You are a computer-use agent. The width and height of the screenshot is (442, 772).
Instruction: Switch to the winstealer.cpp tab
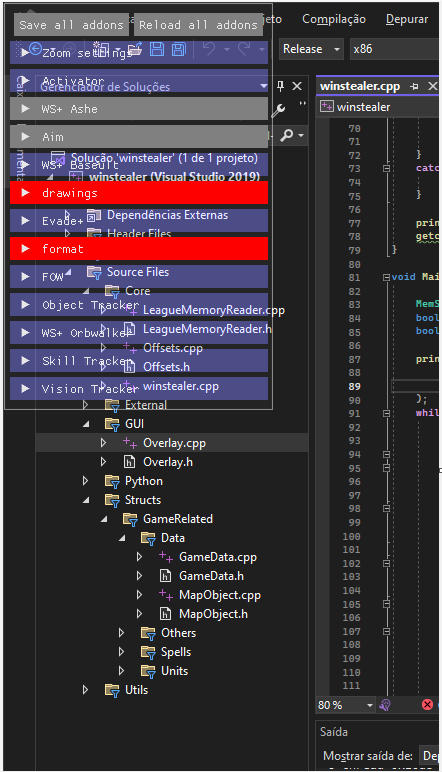coord(360,86)
